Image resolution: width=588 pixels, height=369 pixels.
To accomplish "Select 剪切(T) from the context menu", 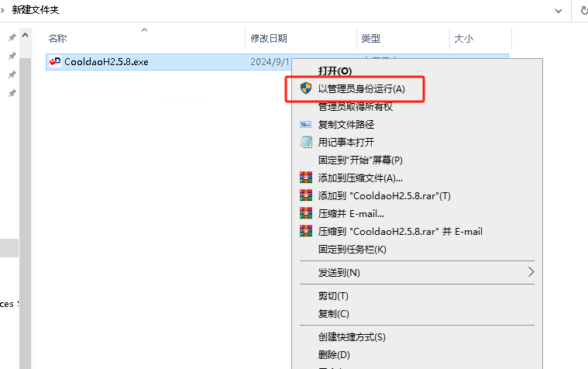I will pos(333,296).
